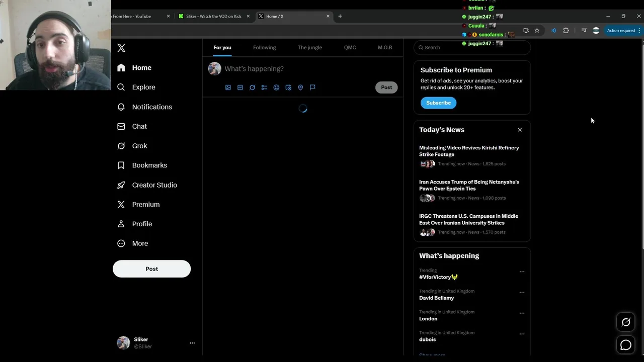Open IRGC Threatens U.S. Campuses story
This screenshot has width=644, height=362.
coord(472,224)
